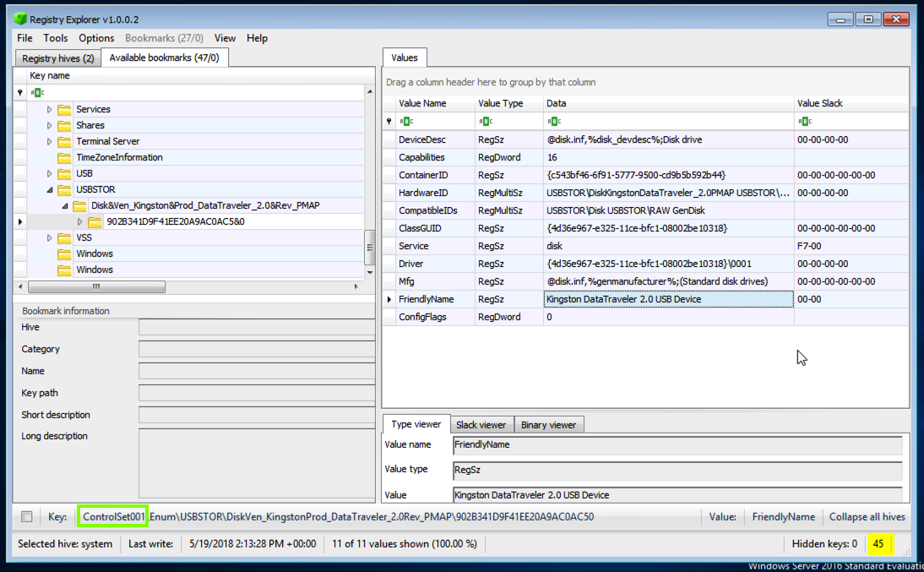Click the folder icon beside Services

(64, 110)
